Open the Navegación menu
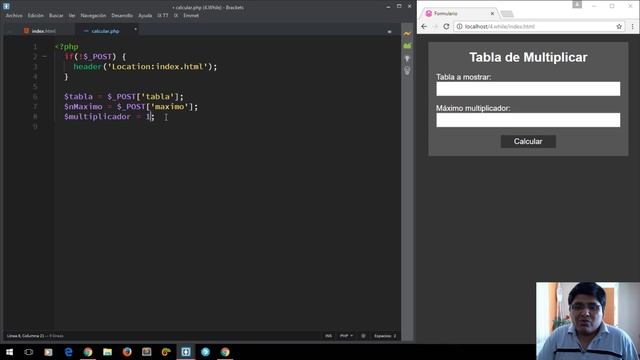 pyautogui.click(x=93, y=16)
